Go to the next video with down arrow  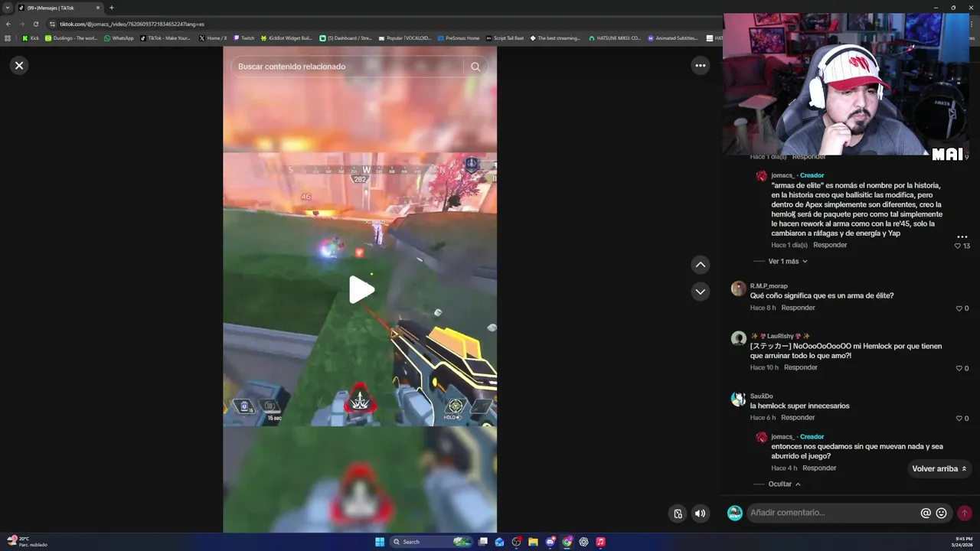(x=700, y=292)
